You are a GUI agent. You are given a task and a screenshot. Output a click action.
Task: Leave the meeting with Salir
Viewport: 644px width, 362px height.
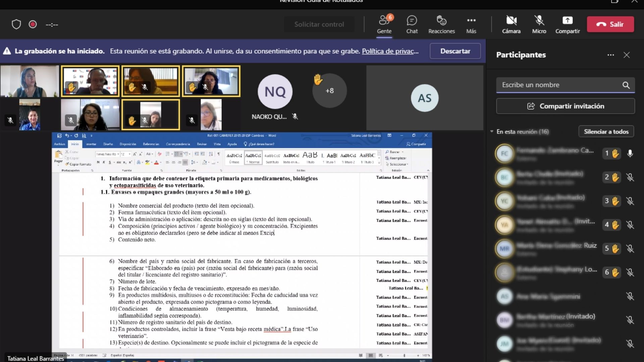(x=610, y=24)
